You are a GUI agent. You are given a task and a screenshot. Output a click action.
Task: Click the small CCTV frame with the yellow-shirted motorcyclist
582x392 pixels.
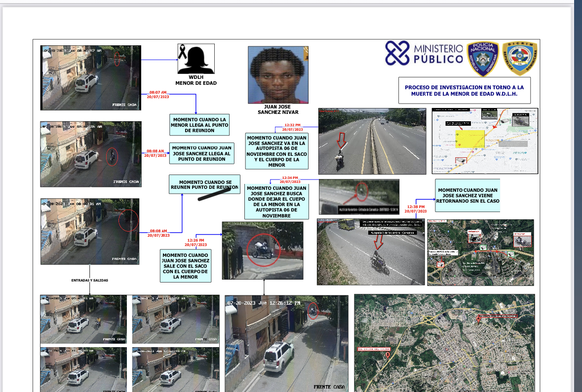[83, 320]
